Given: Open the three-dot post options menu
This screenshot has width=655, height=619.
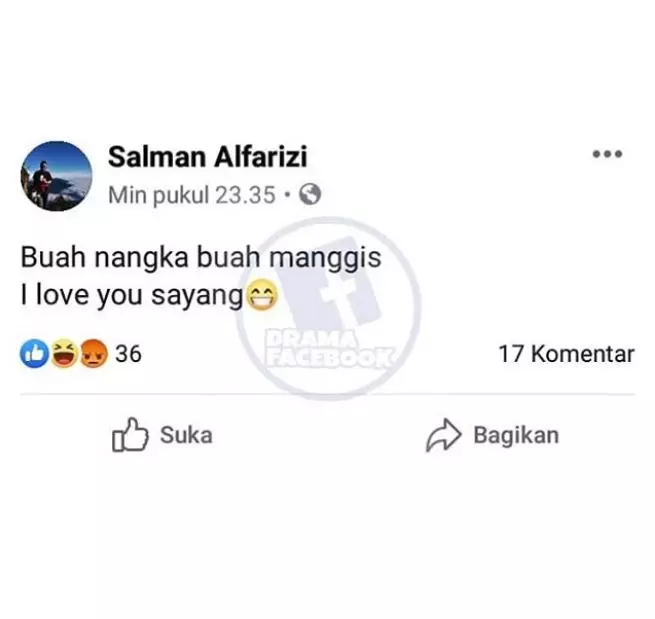Looking at the screenshot, I should (607, 154).
